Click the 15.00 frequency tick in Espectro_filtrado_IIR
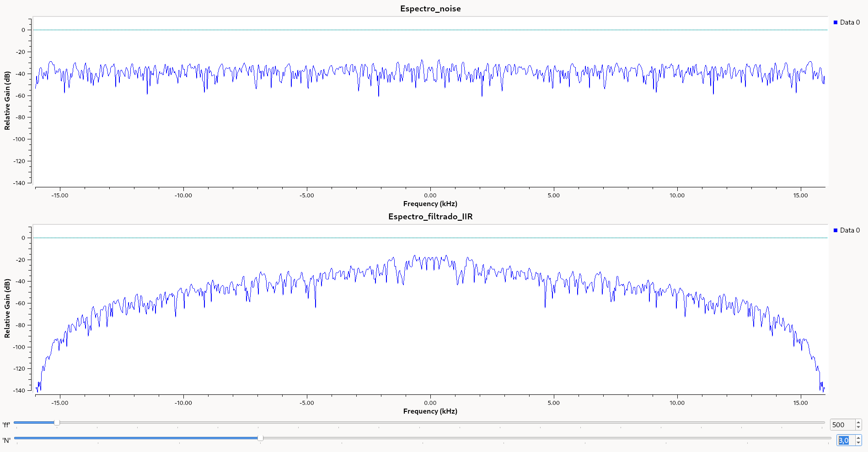 coord(801,403)
